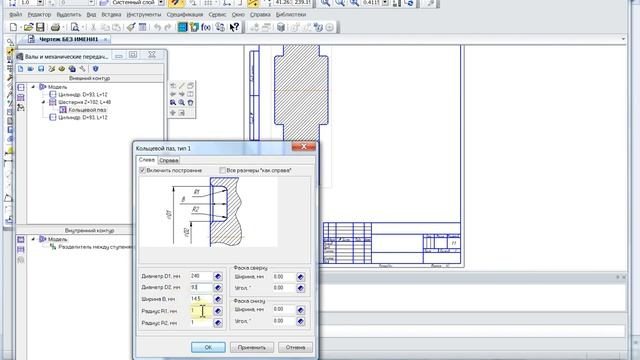Viewport: 640px width, 360px height.
Task: Toggle the Включить построение checkbox
Action: [x=142, y=170]
